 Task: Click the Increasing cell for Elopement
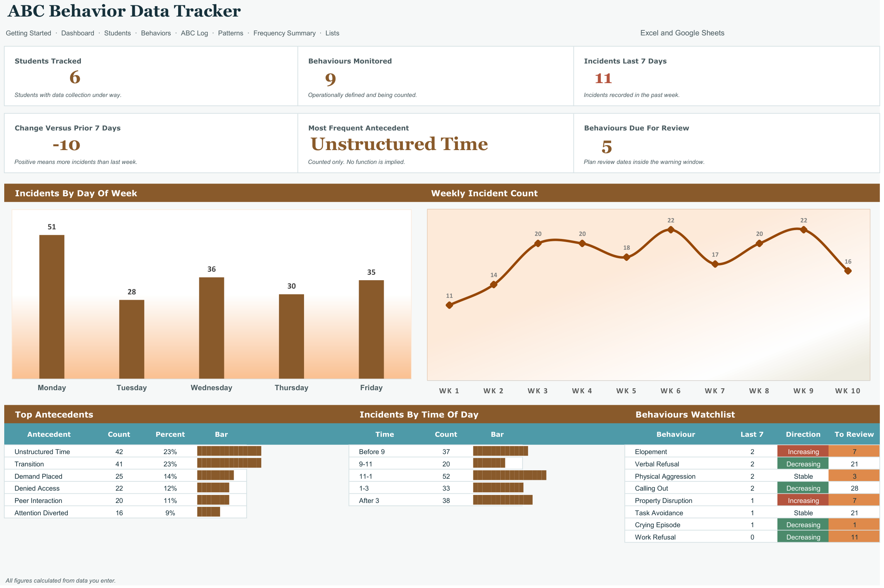pos(803,451)
